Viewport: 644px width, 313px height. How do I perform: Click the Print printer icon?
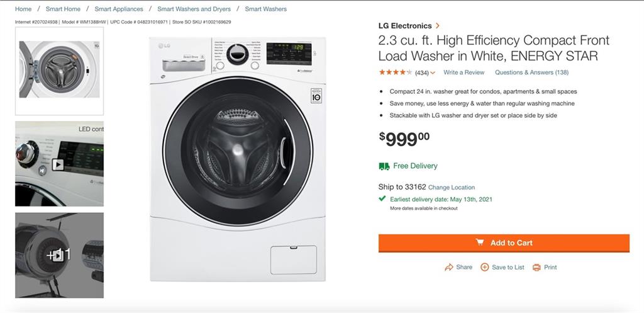pos(536,267)
